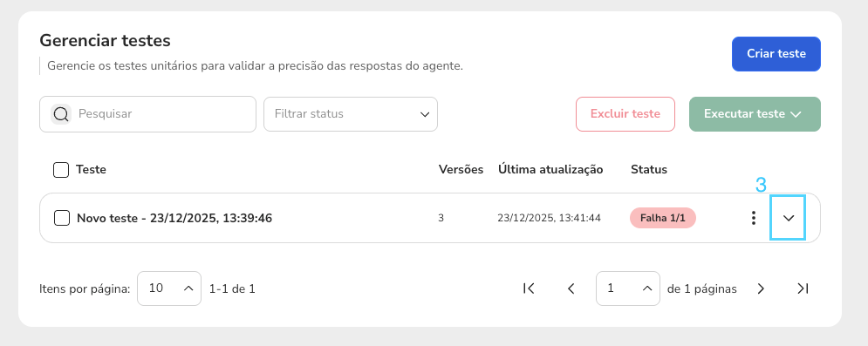The height and width of the screenshot is (346, 868).
Task: Open the Filtrar status dropdown
Action: (x=351, y=114)
